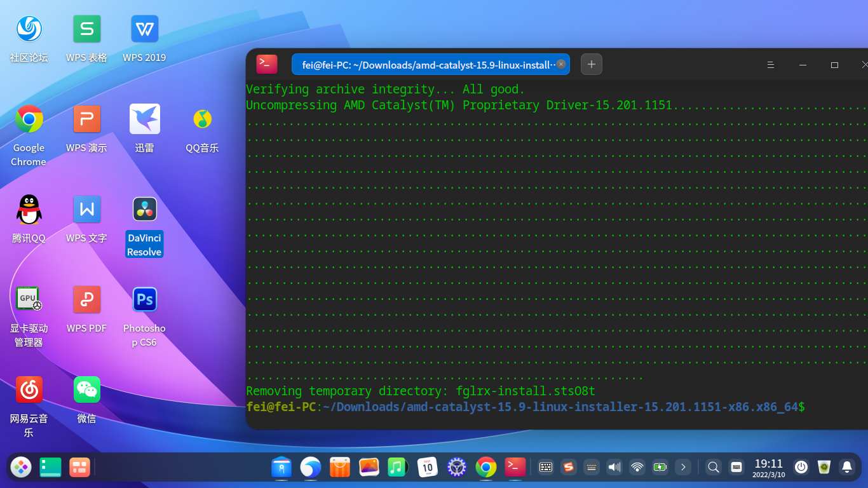Image resolution: width=868 pixels, height=488 pixels.
Task: Select the fei@fei-PC terminal tab
Action: point(423,64)
